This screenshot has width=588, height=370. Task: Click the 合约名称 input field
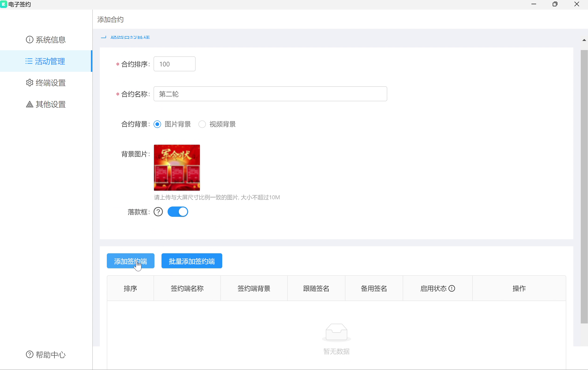pos(270,94)
